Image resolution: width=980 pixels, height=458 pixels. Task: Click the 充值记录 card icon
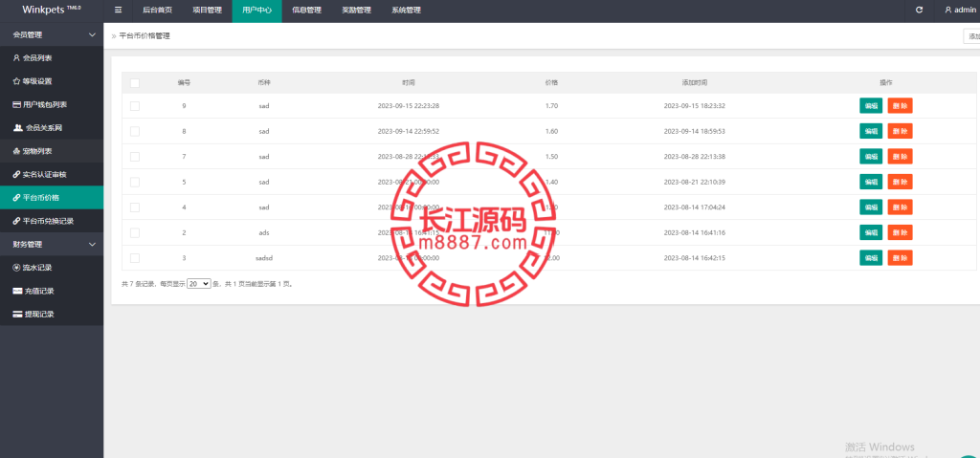tap(17, 291)
